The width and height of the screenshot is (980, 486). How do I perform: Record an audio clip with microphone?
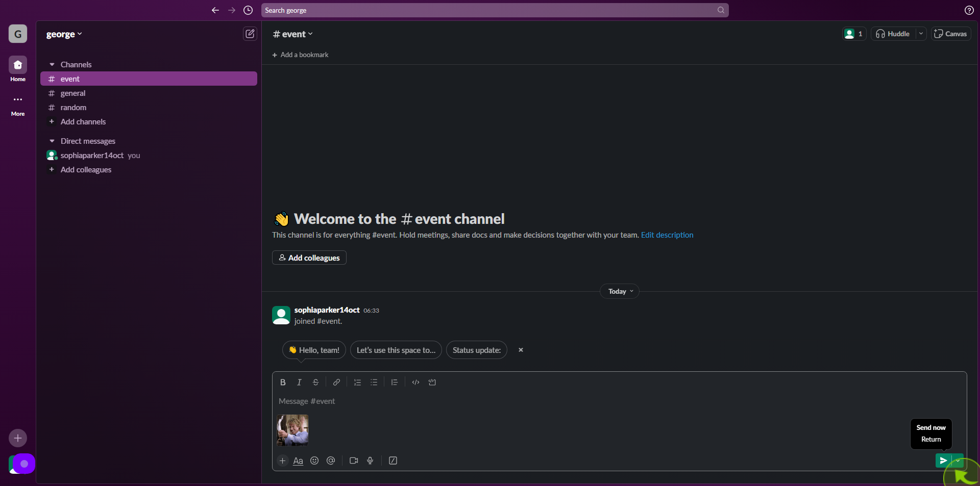[x=370, y=461]
